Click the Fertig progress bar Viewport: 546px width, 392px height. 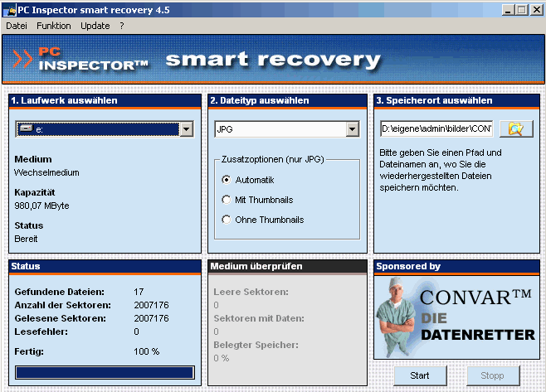(105, 372)
